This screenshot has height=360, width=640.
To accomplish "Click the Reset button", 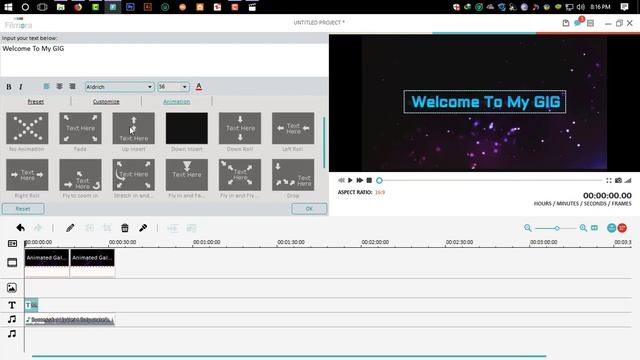I will (23, 209).
